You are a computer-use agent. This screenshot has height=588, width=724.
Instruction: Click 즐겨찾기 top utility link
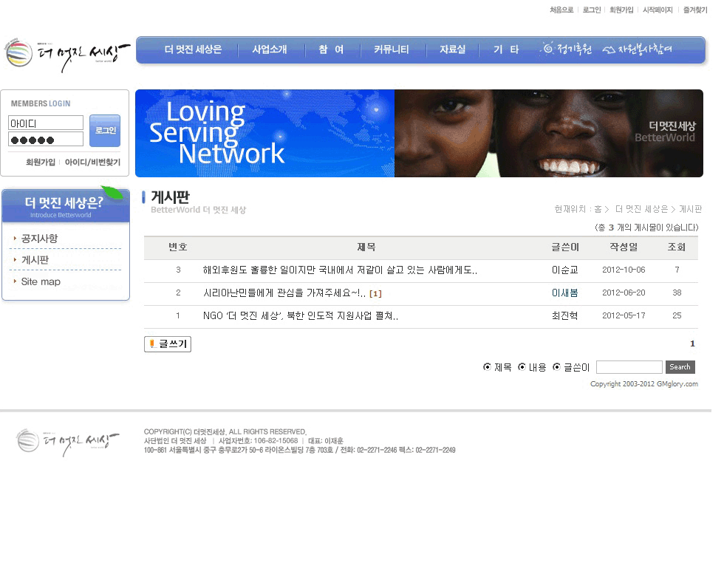695,10
